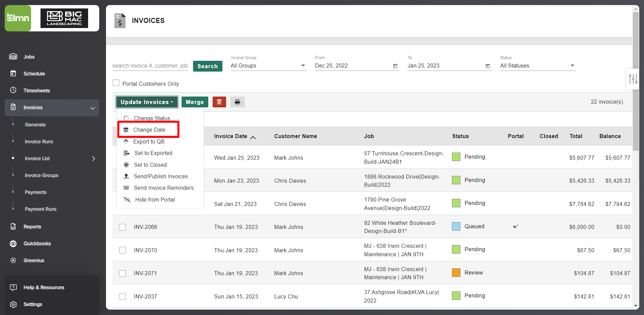Print invoices using the printer icon
The height and width of the screenshot is (315, 644).
237,102
